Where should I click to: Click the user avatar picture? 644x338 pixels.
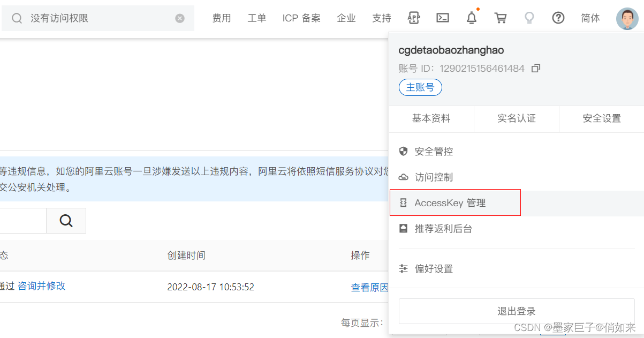pyautogui.click(x=627, y=19)
